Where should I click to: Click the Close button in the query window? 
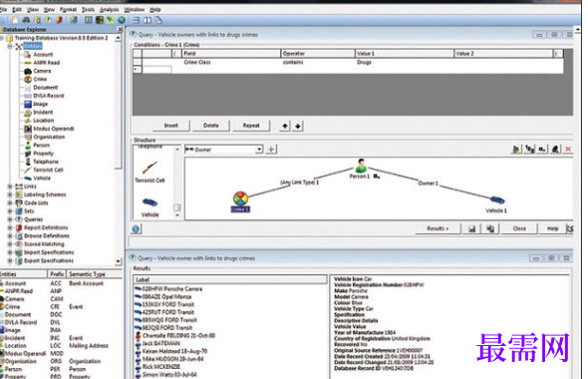tap(519, 228)
